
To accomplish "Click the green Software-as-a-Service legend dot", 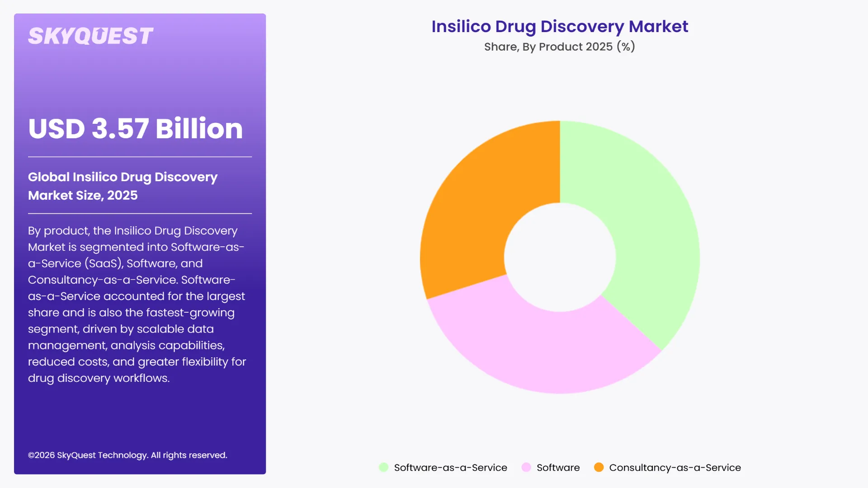I will tap(383, 467).
